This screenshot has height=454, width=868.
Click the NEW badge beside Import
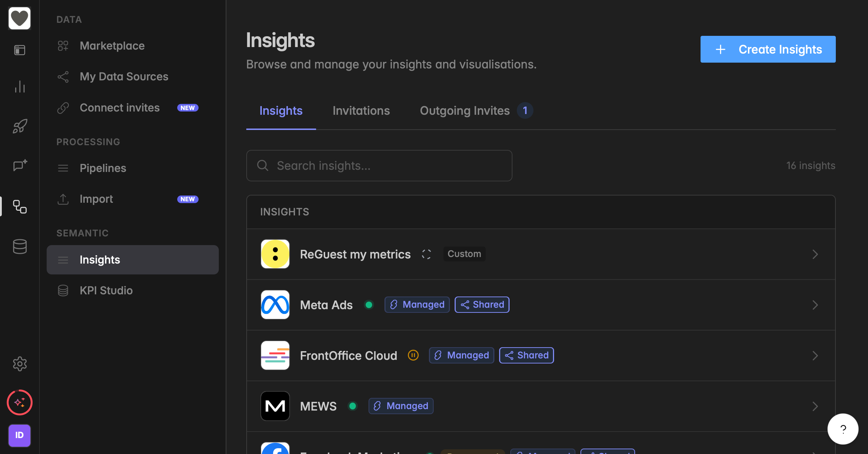click(x=188, y=199)
